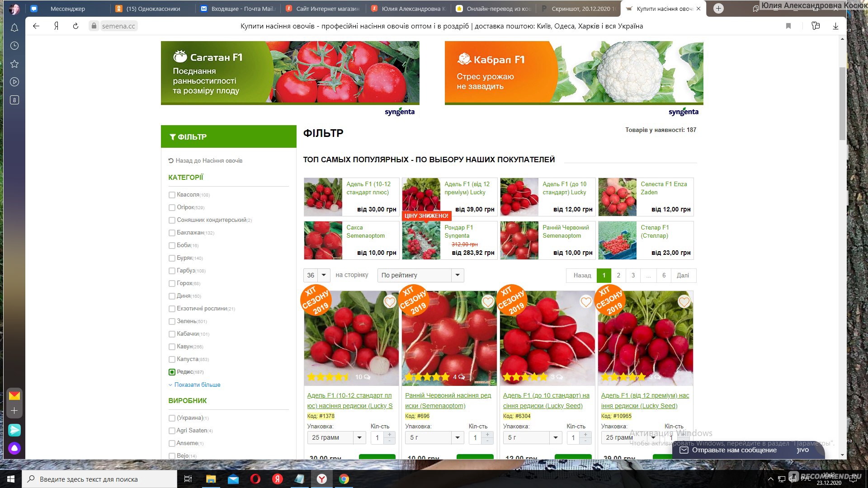Image resolution: width=868 pixels, height=488 pixels.
Task: Add Адель F1 (10-12 стандарт плюс) to favorites heart
Action: pos(390,301)
